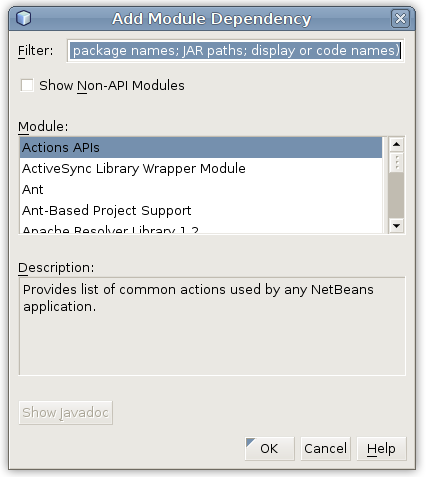Image resolution: width=426 pixels, height=477 pixels.
Task: Click the scrollbar track below the thumb
Action: [396, 195]
